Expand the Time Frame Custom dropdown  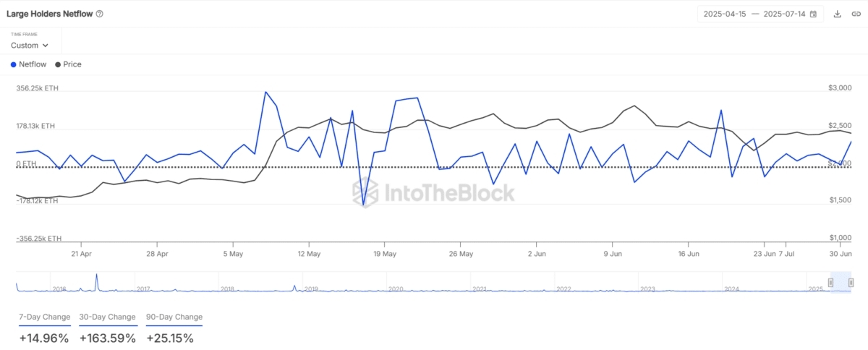(30, 45)
